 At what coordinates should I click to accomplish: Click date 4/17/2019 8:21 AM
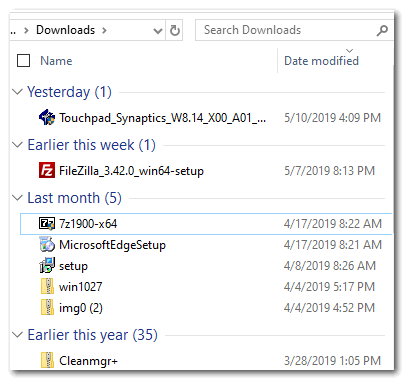click(333, 245)
